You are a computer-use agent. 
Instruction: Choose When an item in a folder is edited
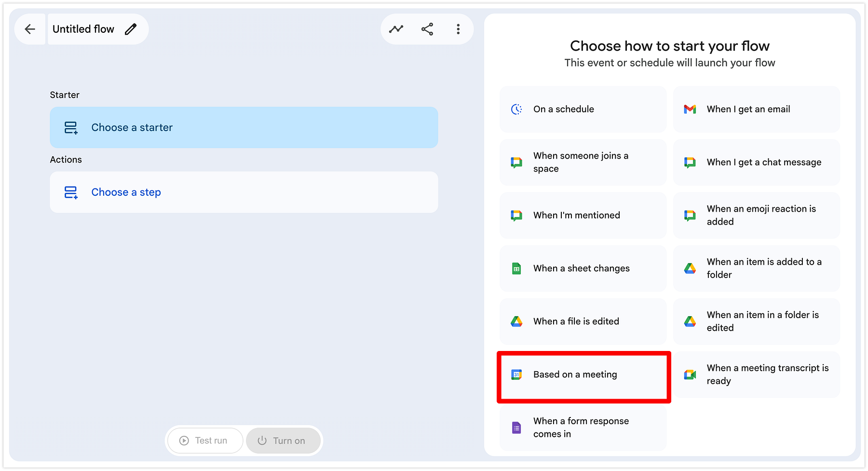tap(757, 322)
